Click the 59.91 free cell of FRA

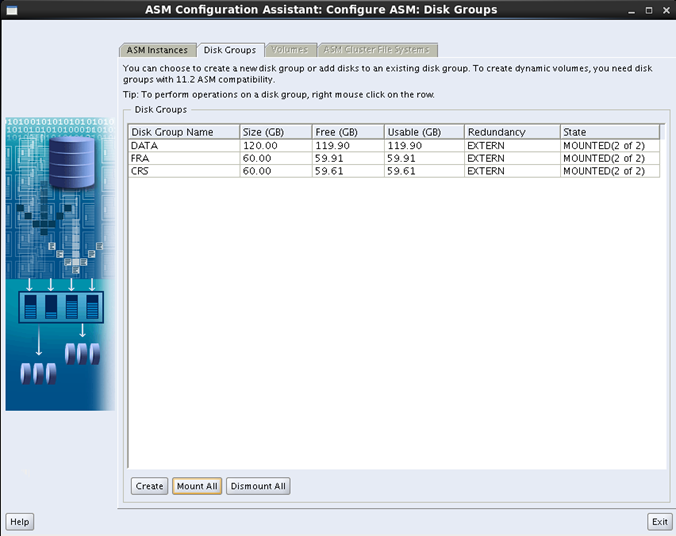(x=348, y=158)
